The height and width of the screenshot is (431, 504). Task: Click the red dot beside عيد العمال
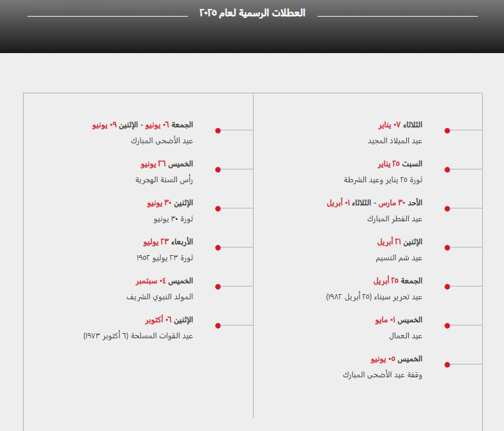coord(447,325)
